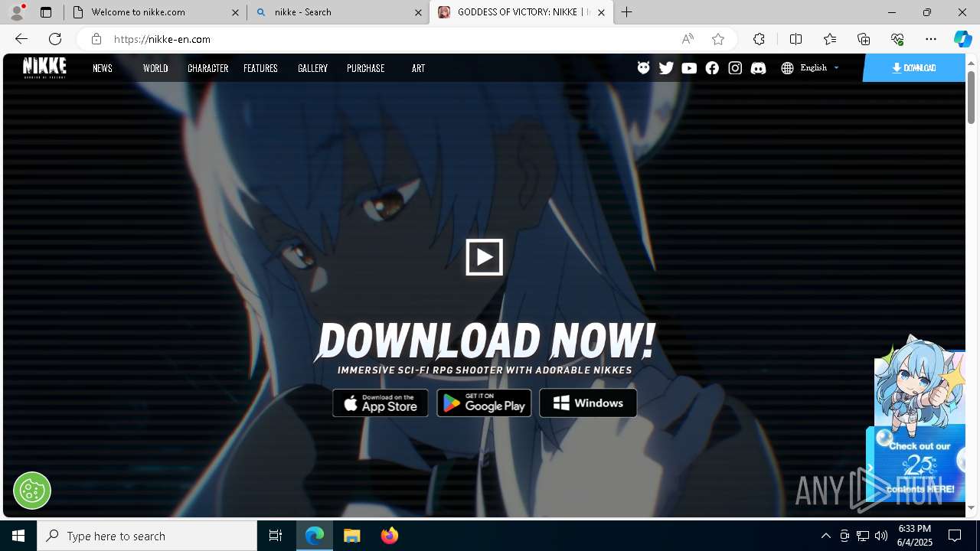980x551 pixels.
Task: Open cookie settings badge
Action: [x=32, y=491]
